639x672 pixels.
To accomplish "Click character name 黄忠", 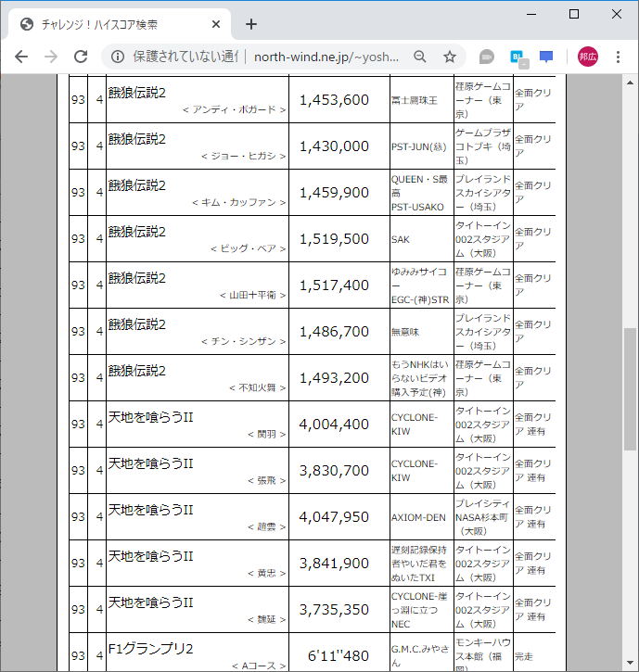I will point(267,573).
